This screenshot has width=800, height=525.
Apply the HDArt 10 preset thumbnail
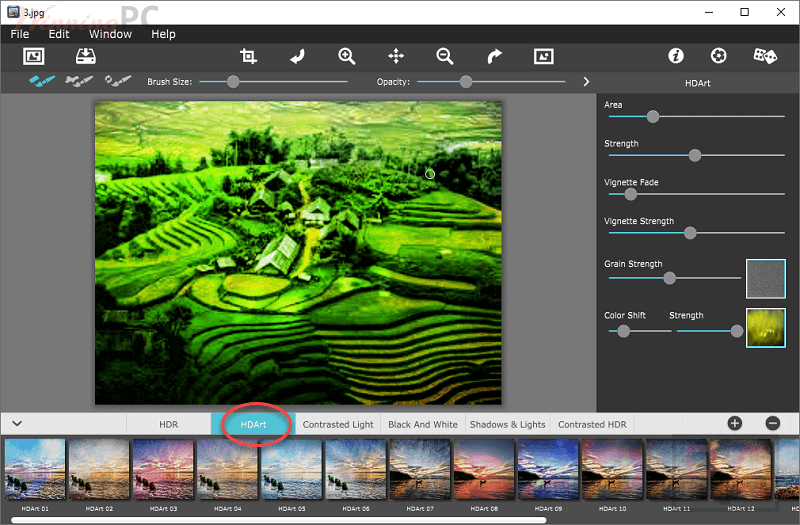[612, 469]
